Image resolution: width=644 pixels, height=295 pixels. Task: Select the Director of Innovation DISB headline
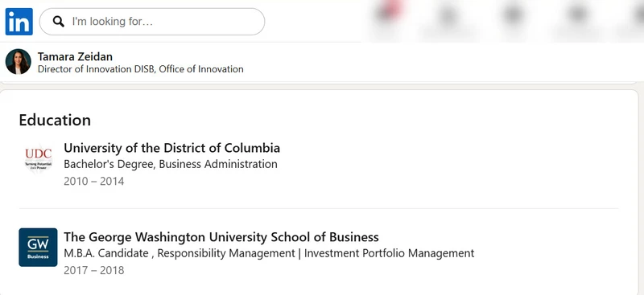pyautogui.click(x=97, y=69)
